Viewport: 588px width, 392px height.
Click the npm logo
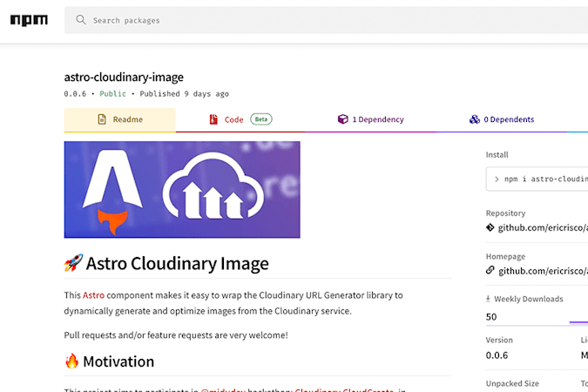pyautogui.click(x=29, y=20)
